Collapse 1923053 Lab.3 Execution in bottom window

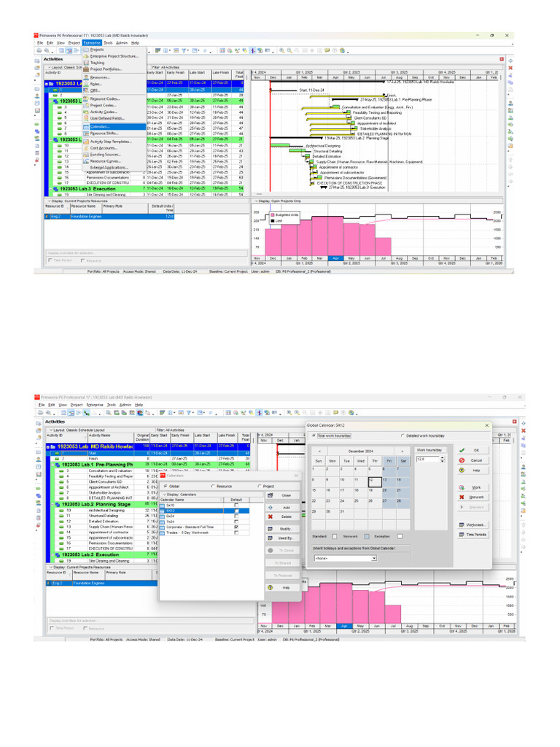(x=52, y=555)
